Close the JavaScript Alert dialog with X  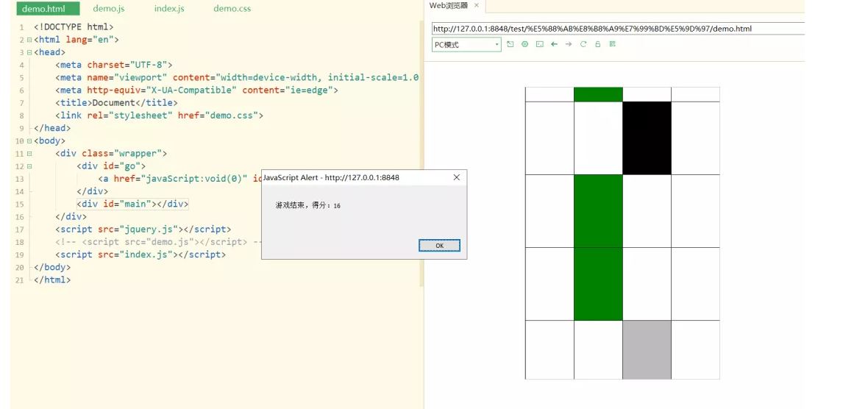click(x=456, y=177)
